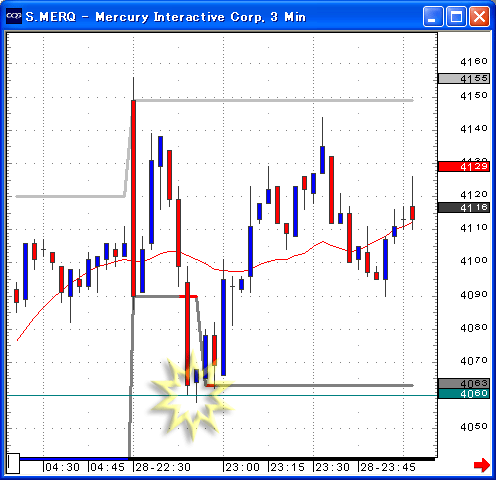Click the blue scroll bar below chart
This screenshot has width=496, height=480.
[74, 459]
